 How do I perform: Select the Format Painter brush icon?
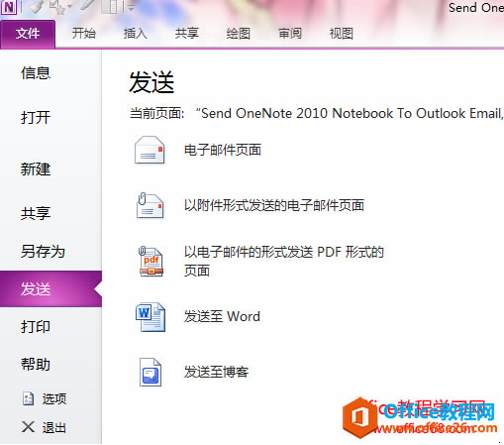click(37, 7)
